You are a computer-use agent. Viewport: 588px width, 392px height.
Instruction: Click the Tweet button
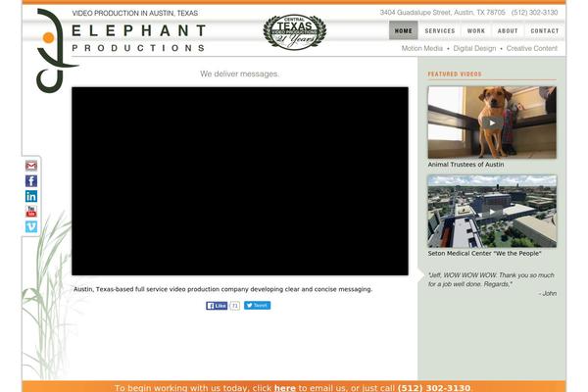tap(257, 306)
